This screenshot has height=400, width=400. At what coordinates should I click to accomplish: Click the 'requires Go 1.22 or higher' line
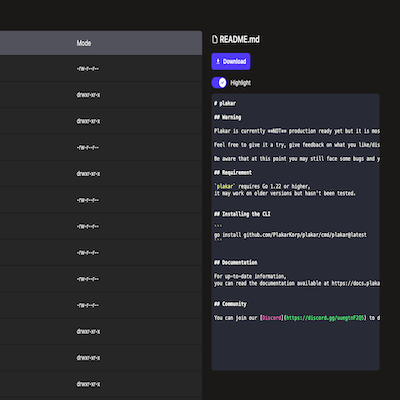click(262, 186)
